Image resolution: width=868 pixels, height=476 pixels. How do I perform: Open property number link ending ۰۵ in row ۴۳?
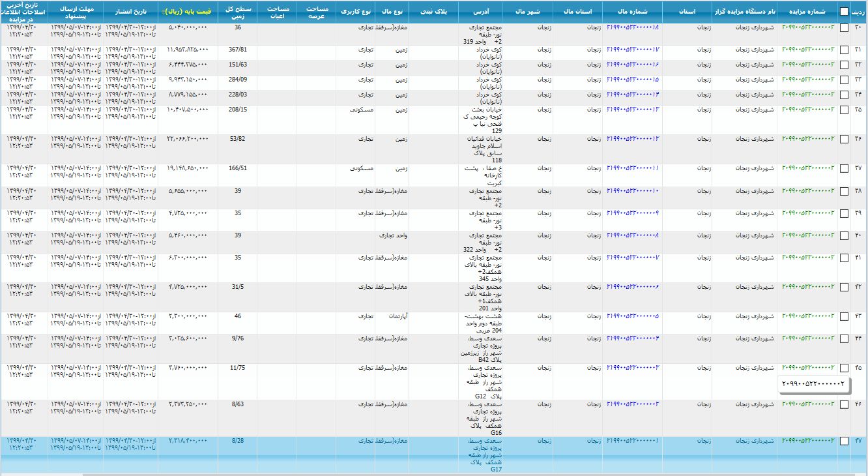point(633,316)
